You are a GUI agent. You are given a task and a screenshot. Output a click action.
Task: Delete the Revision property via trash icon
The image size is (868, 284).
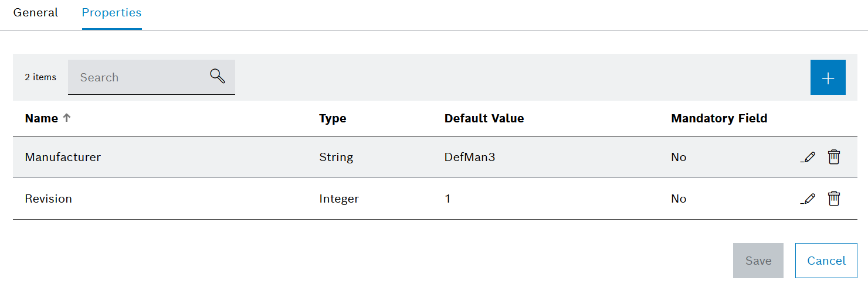pyautogui.click(x=833, y=199)
